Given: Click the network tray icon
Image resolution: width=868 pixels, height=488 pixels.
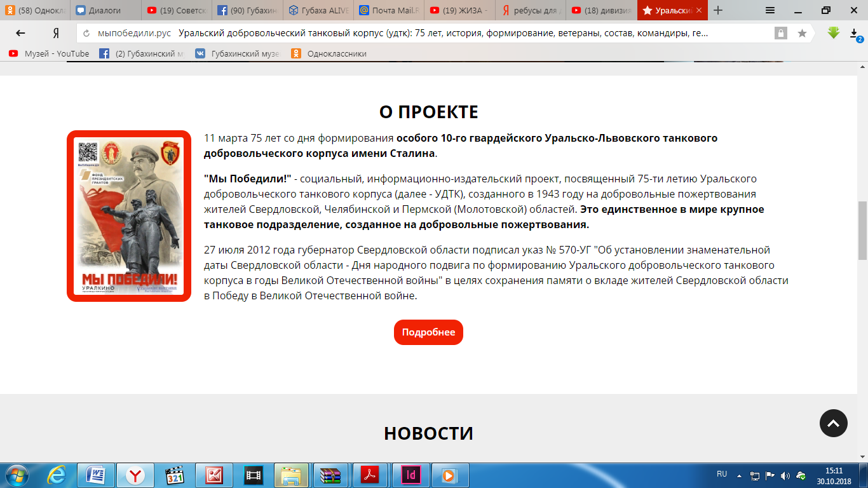Looking at the screenshot, I should click(x=755, y=475).
